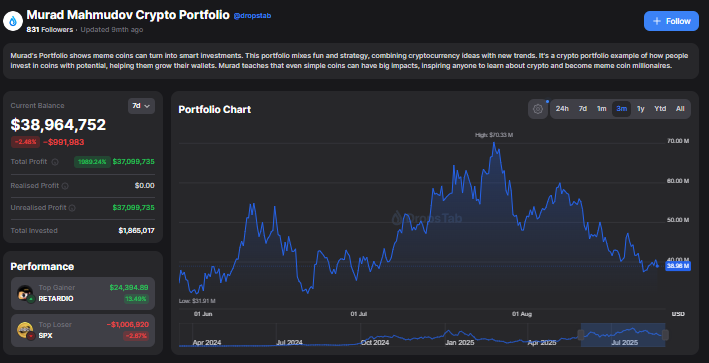Click right handle of chart range slider
The image size is (709, 363).
click(x=665, y=335)
